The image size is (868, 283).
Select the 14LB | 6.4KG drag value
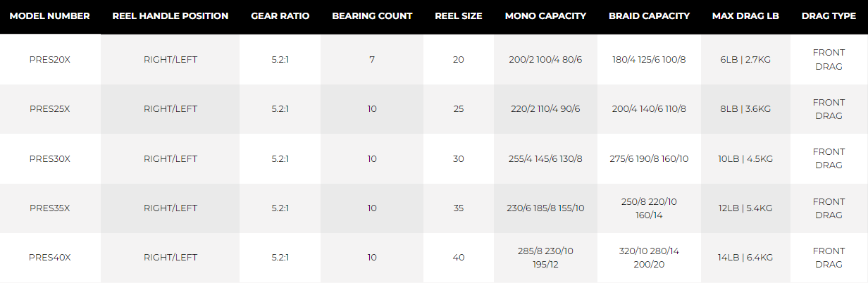point(745,258)
